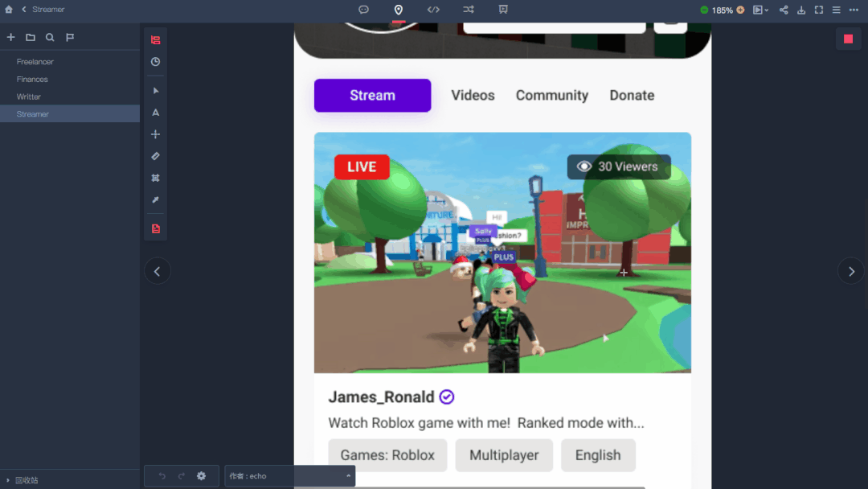
Task: Select the text A tool
Action: pos(156,113)
